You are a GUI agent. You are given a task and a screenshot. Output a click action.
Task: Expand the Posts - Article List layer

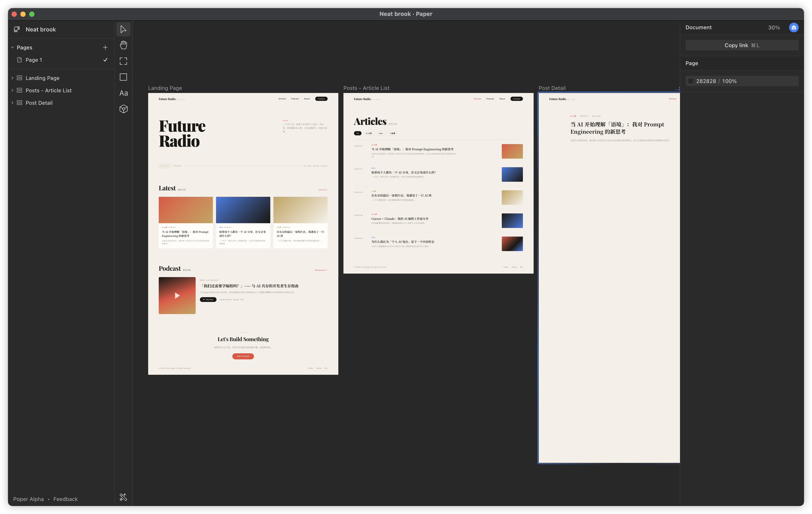coord(12,91)
